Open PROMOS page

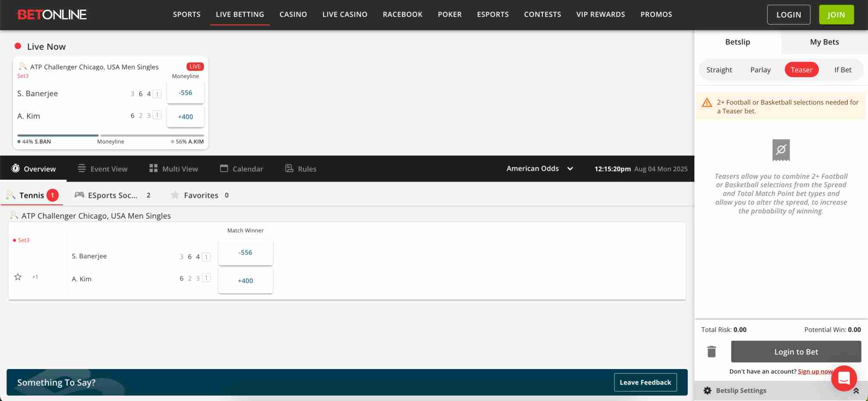(x=656, y=14)
